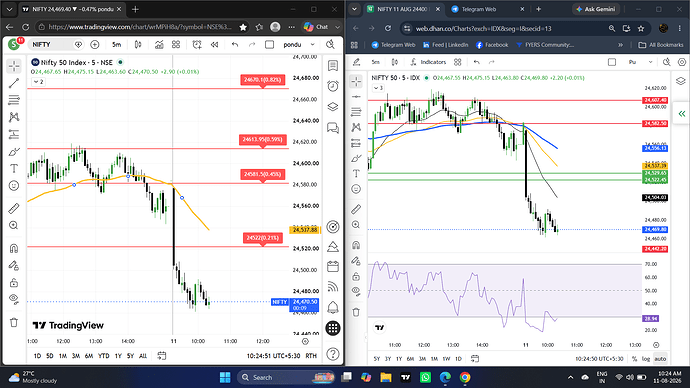
Task: Toggle log scale in Dhan chart bottom bar
Action: 646,359
